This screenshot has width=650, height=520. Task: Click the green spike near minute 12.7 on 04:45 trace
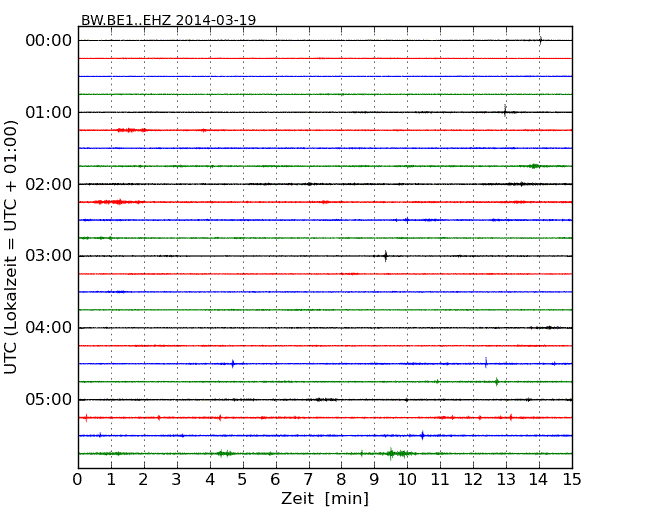(x=497, y=381)
